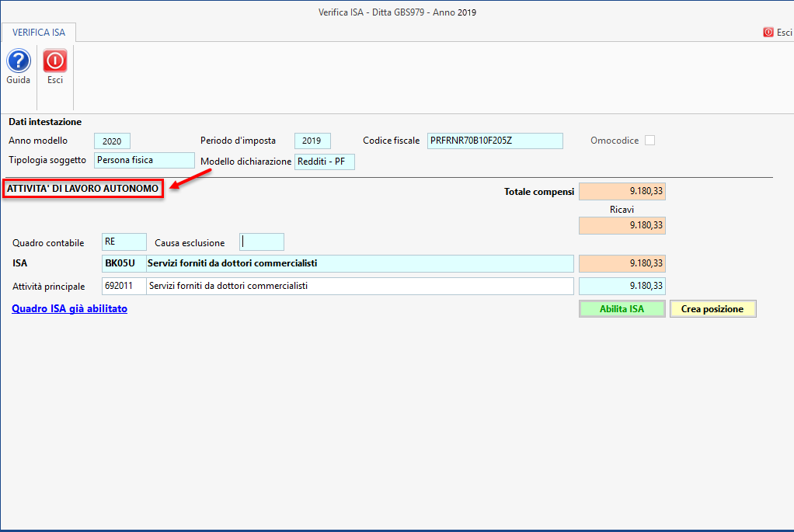Click the ISA code field BK05U
The width and height of the screenshot is (794, 532).
[124, 264]
